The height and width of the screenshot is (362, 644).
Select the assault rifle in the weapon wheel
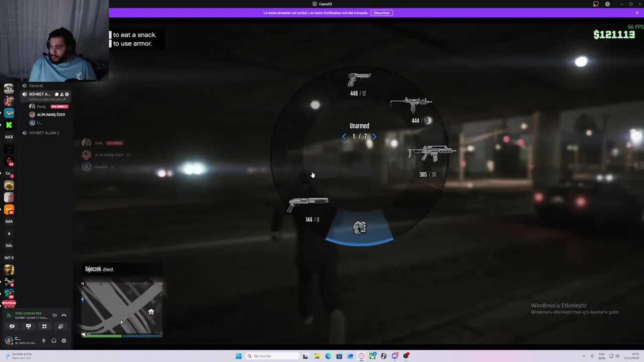[x=432, y=153]
